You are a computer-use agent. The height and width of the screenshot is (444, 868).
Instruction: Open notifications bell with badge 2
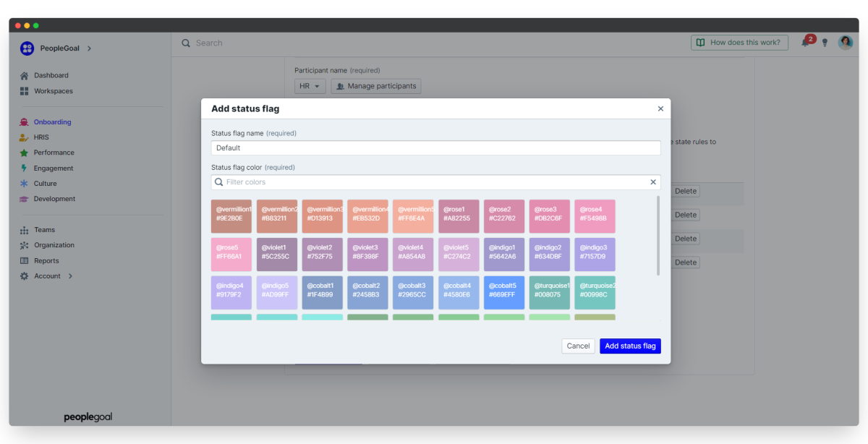pos(807,41)
